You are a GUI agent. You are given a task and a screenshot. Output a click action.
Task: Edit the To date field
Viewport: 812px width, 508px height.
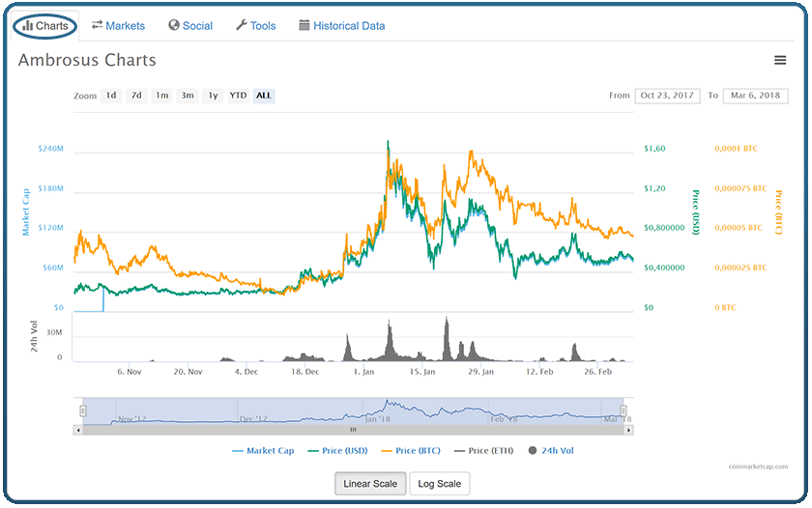click(x=756, y=96)
